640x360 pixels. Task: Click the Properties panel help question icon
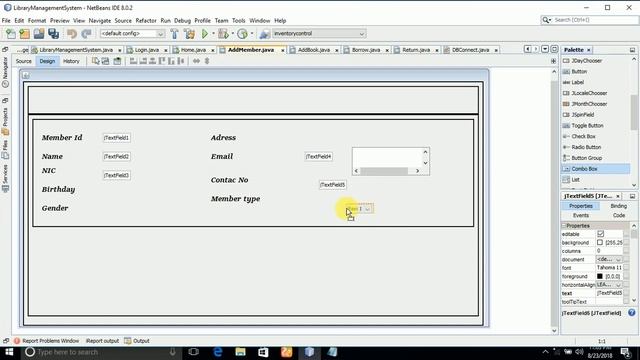(x=631, y=313)
